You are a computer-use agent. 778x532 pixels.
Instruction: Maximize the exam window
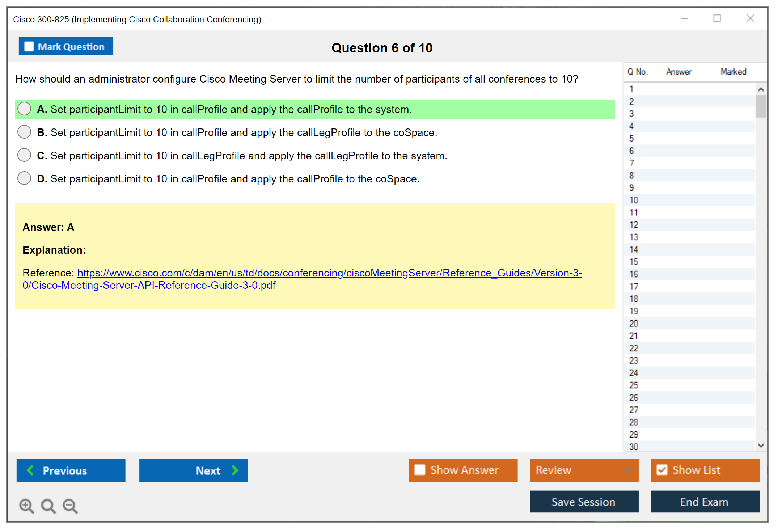[717, 18]
